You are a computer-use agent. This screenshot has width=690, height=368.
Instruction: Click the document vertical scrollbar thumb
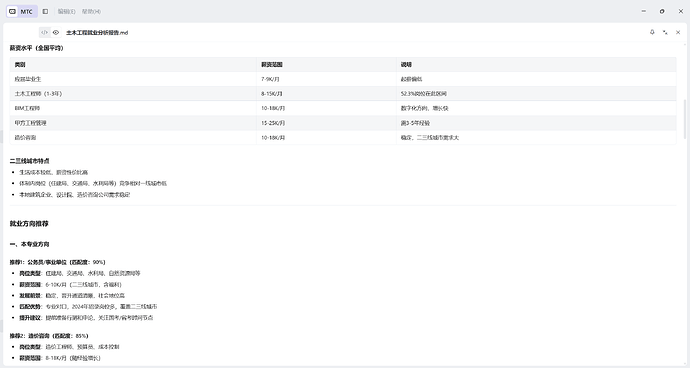(684, 119)
